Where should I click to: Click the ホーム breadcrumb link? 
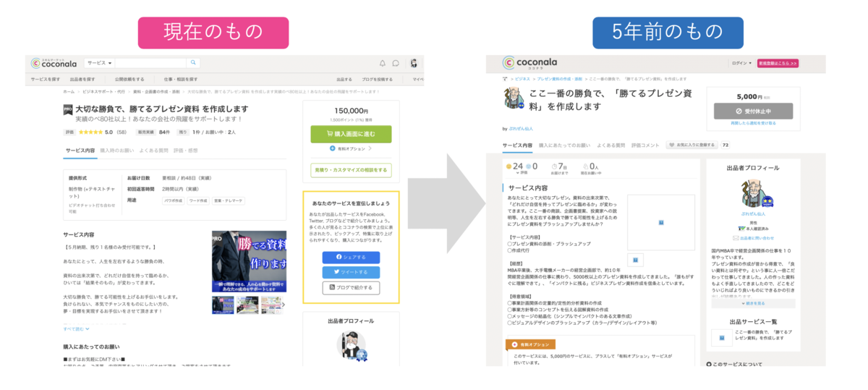tap(69, 92)
